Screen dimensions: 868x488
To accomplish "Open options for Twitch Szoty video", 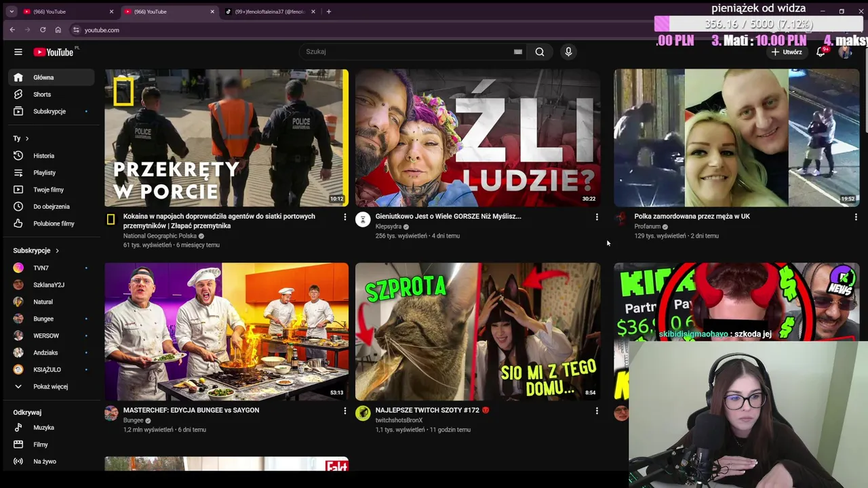I will [597, 411].
